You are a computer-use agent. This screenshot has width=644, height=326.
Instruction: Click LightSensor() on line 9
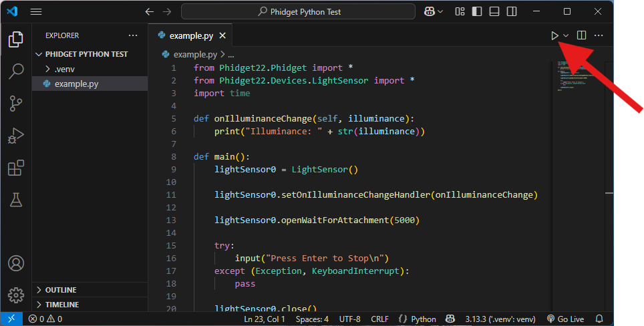[x=325, y=170]
